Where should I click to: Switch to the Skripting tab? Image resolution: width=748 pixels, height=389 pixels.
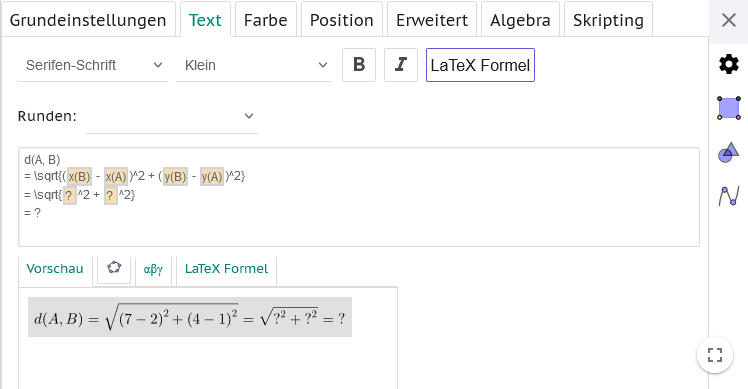click(608, 20)
